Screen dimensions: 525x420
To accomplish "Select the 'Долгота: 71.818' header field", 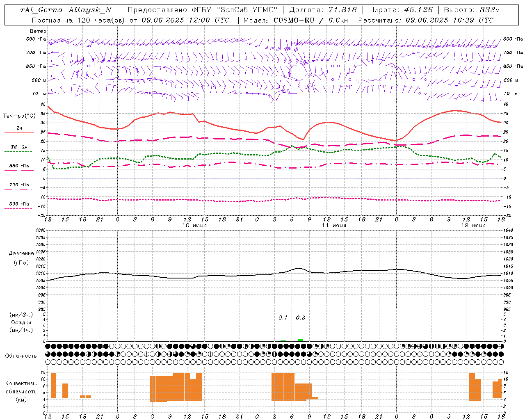I will point(323,10).
